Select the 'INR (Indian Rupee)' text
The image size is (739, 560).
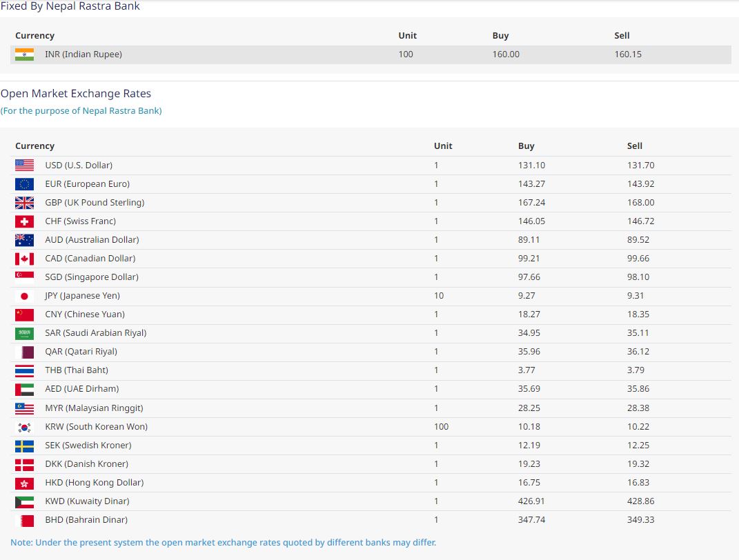point(83,54)
